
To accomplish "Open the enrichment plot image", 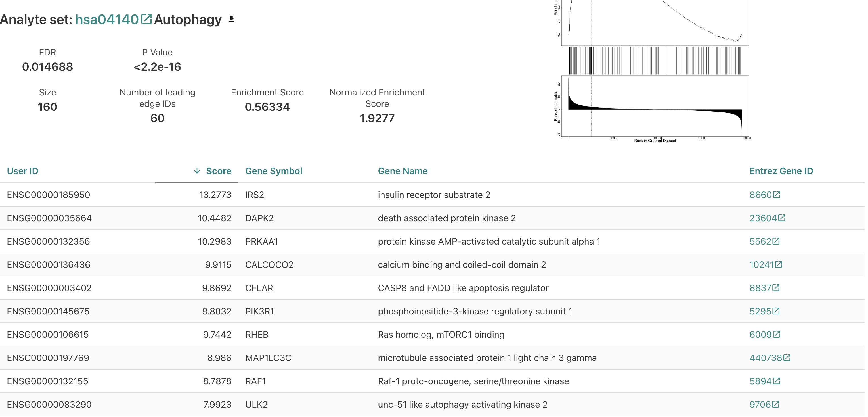I will (x=652, y=72).
